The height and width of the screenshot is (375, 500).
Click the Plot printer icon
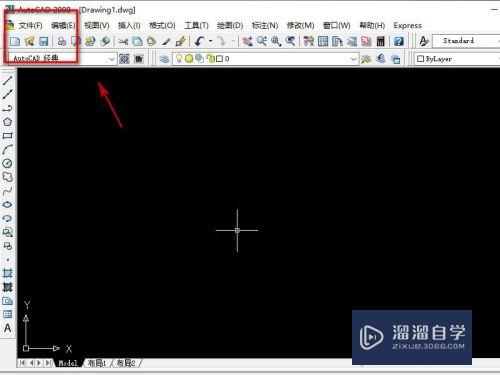(62, 41)
